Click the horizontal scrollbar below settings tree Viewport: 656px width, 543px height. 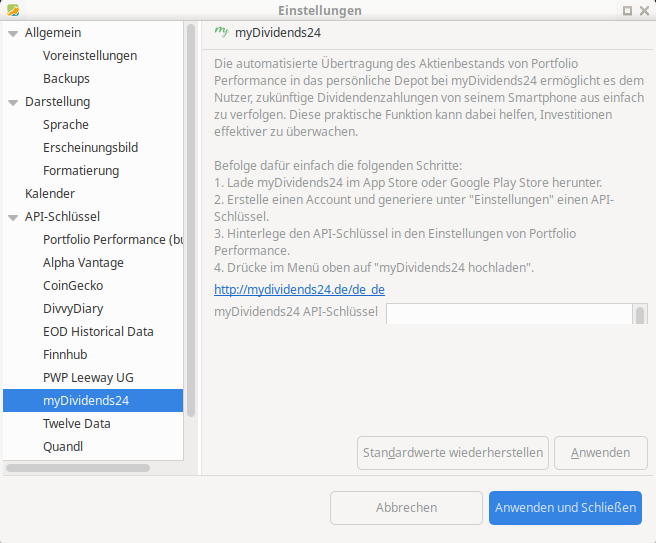coord(78,468)
